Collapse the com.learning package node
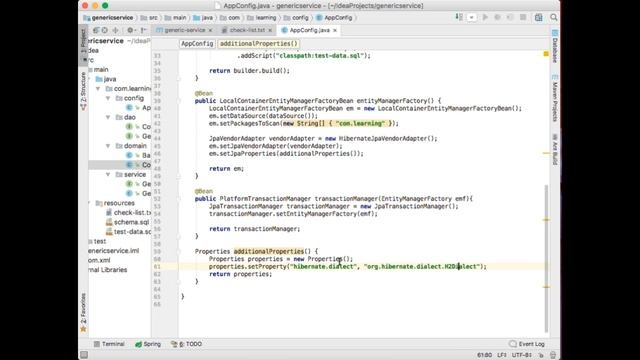Image resolution: width=640 pixels, height=360 pixels. [x=98, y=89]
